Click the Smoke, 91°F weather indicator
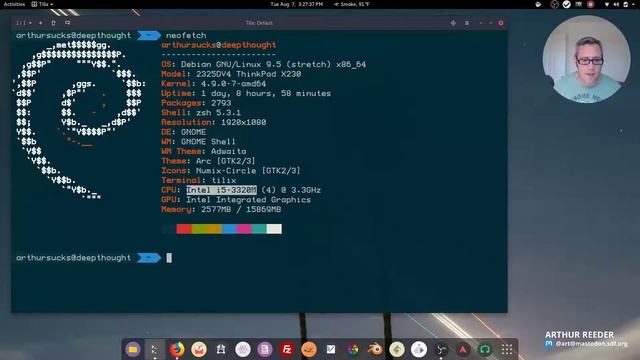The image size is (640, 360). point(351,4)
